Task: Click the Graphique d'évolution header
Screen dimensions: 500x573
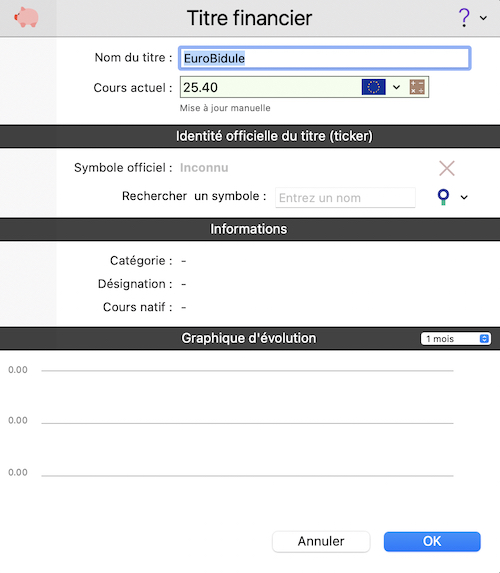Action: coord(249,338)
